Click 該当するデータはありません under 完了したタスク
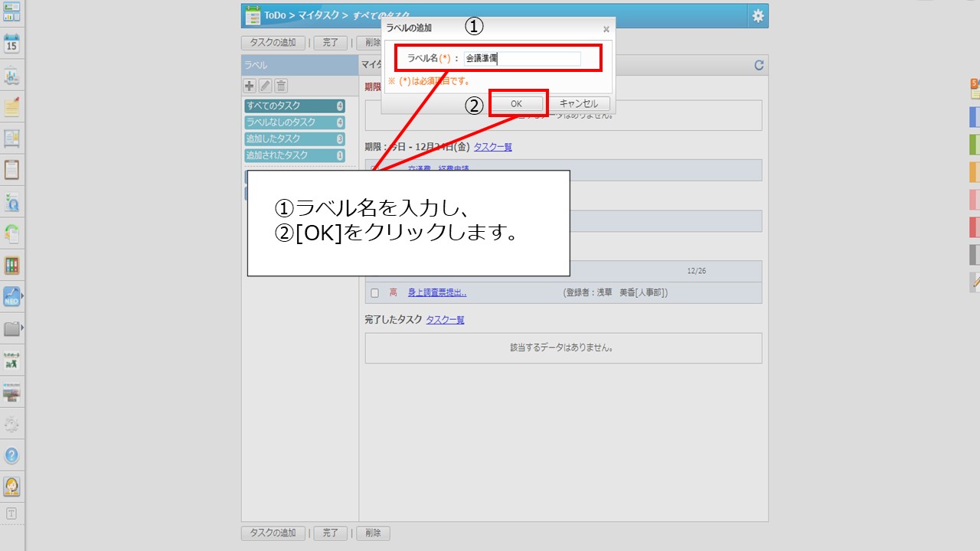 click(x=563, y=347)
